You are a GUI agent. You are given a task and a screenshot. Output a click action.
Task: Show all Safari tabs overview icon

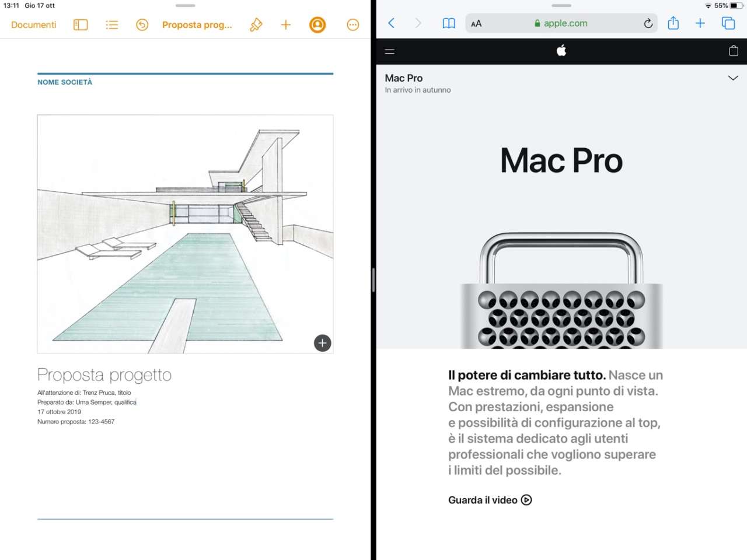[728, 23]
